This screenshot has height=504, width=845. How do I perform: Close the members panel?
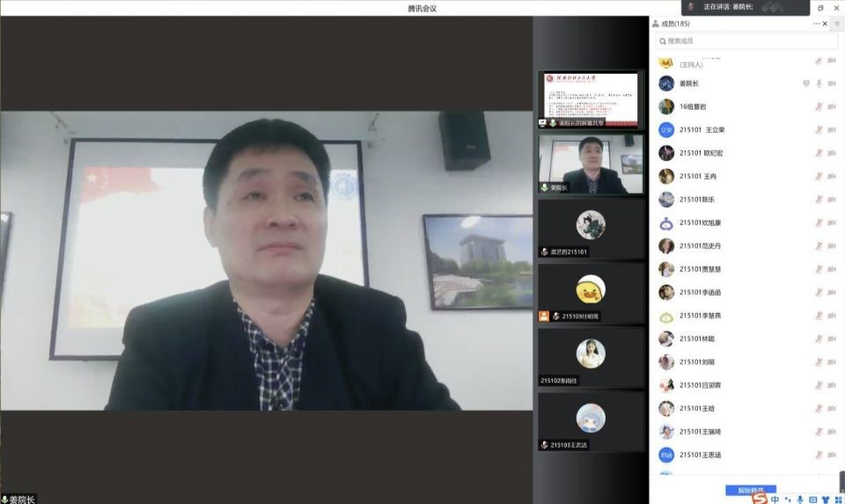tap(825, 24)
